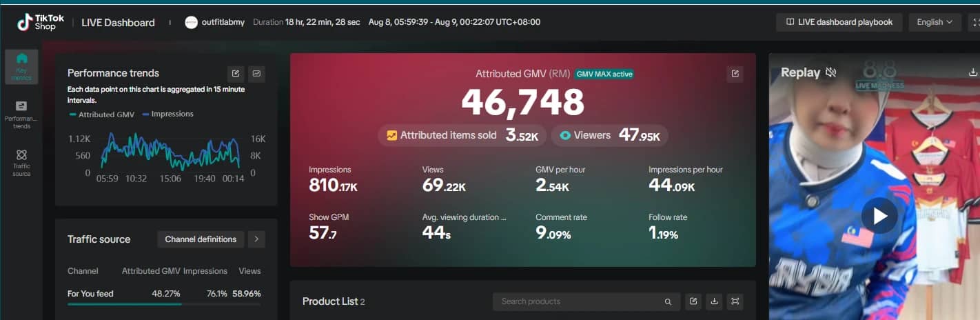Expand Traffic source with the arrow button

[256, 239]
